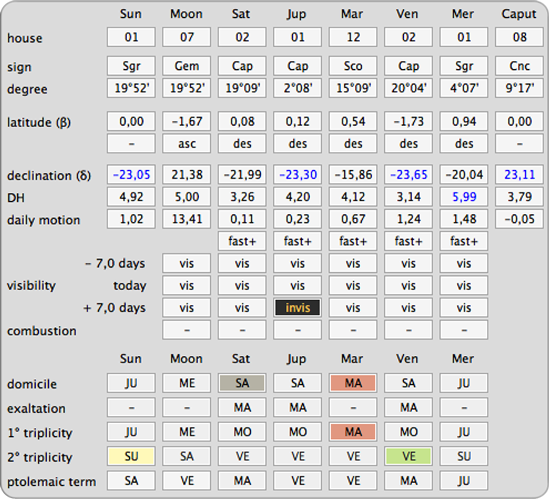Select the Moon sign field showing Gem
This screenshot has height=499, width=549.
pyautogui.click(x=187, y=66)
